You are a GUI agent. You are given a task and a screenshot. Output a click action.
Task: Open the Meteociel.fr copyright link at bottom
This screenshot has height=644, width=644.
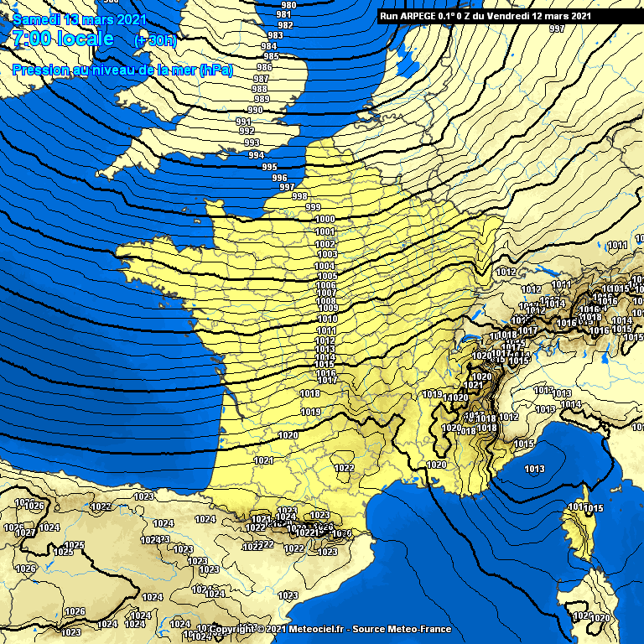pos(330,629)
